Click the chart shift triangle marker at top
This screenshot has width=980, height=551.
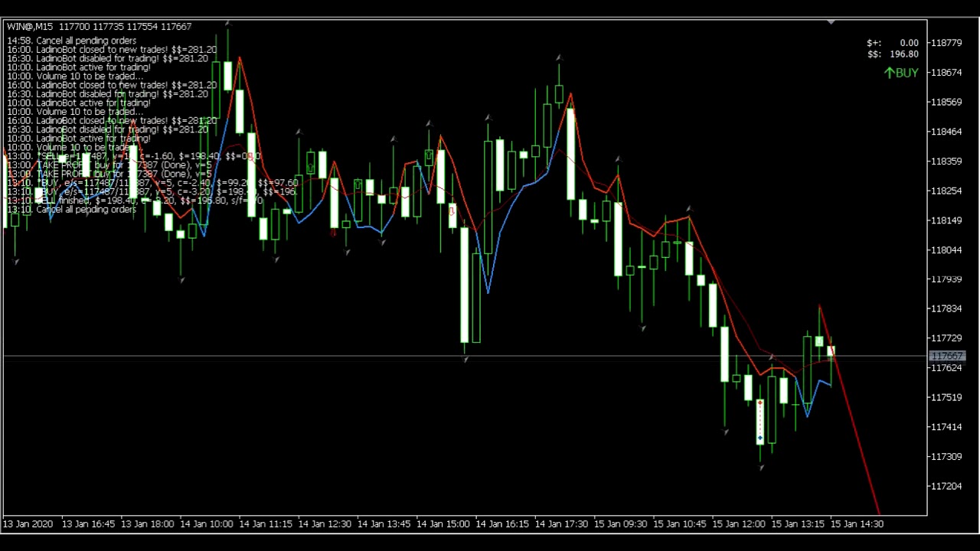tap(831, 22)
